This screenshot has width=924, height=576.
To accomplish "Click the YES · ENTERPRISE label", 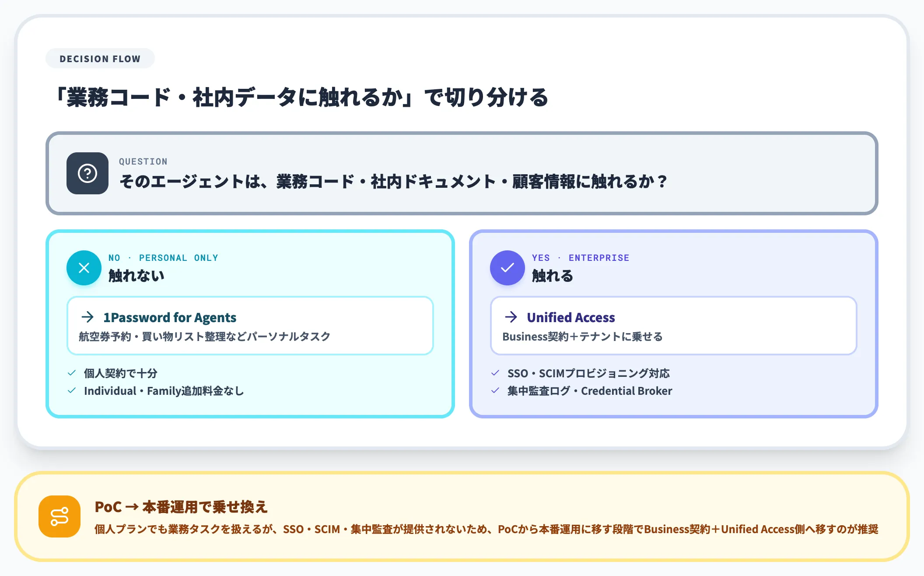I will (x=581, y=258).
